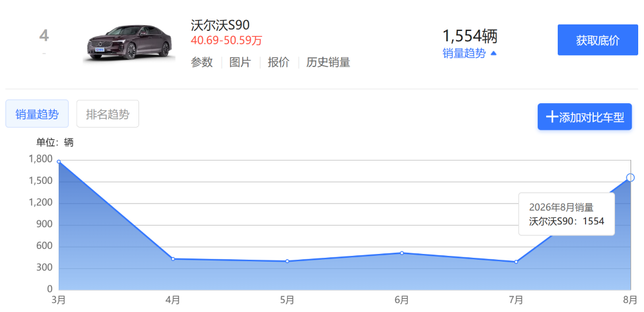Click the 2026年8月销量 tooltip heading
Screen dimensions: 644x312
[561, 207]
